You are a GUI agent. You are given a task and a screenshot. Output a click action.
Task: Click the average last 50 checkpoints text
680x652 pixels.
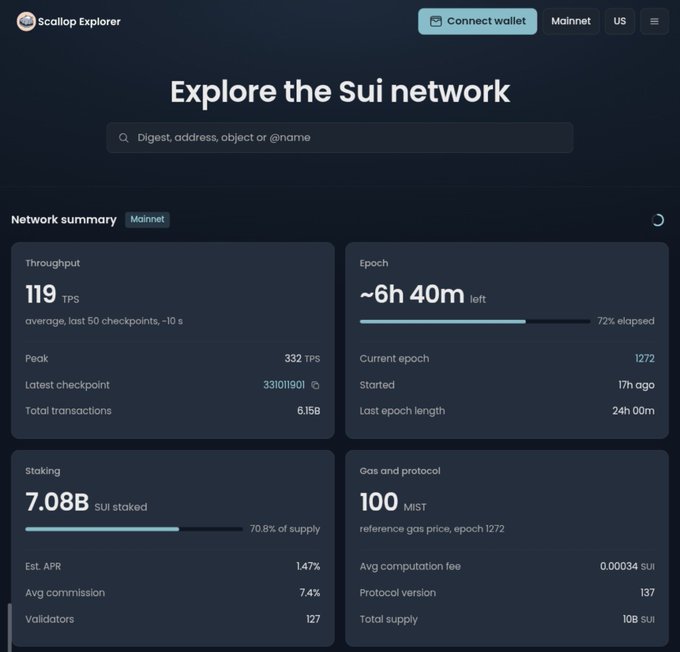click(x=104, y=321)
